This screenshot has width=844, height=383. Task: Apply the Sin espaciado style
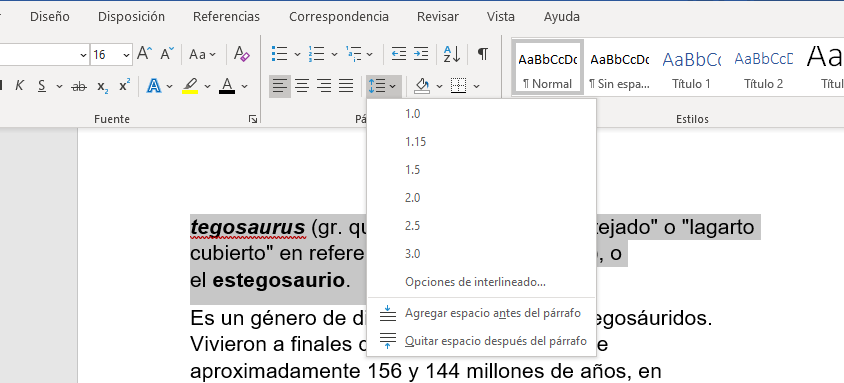620,67
